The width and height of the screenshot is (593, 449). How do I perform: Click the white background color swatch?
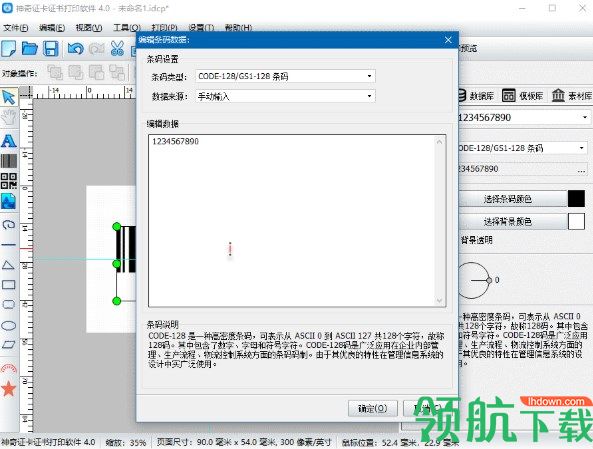click(576, 221)
